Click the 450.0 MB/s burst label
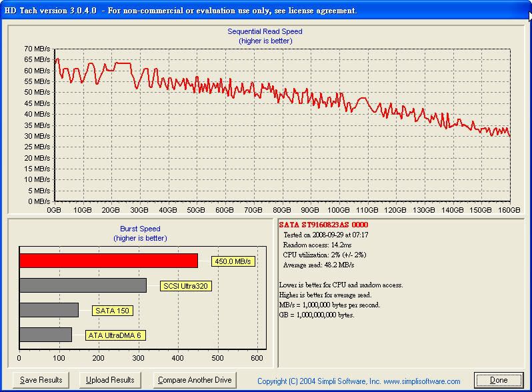Screen dimensions: 532x392 pos(233,261)
